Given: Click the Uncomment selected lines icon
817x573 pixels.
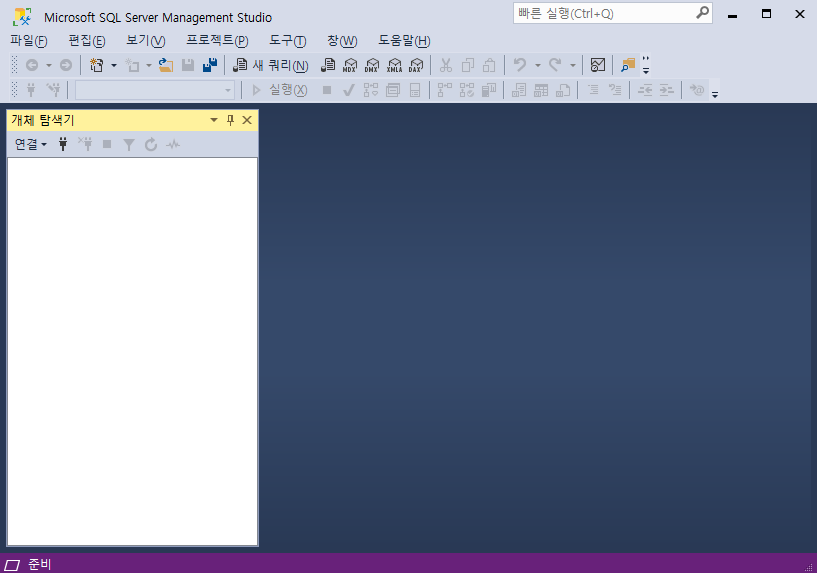Looking at the screenshot, I should coord(615,90).
